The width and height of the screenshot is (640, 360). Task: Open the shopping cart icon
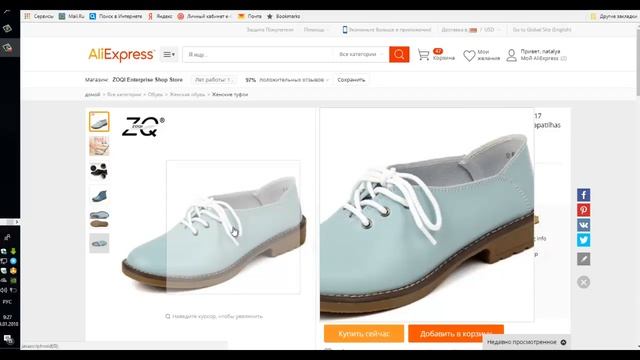(424, 55)
